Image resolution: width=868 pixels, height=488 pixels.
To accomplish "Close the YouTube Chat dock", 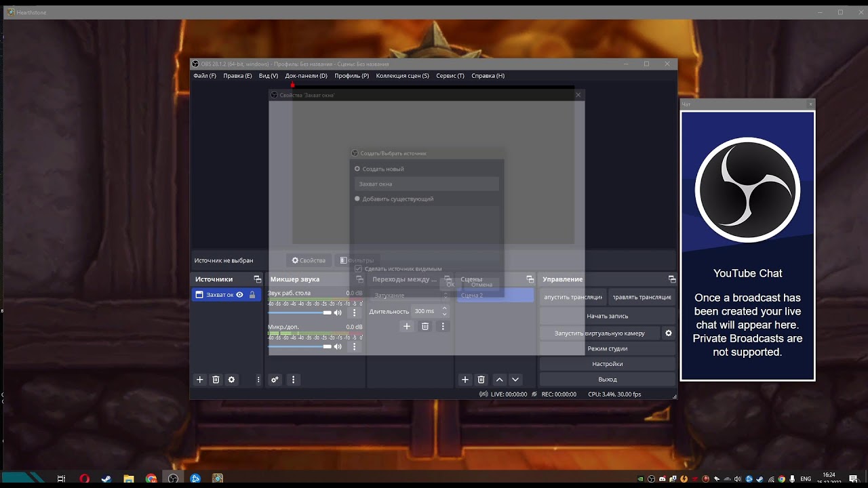I will [x=810, y=104].
